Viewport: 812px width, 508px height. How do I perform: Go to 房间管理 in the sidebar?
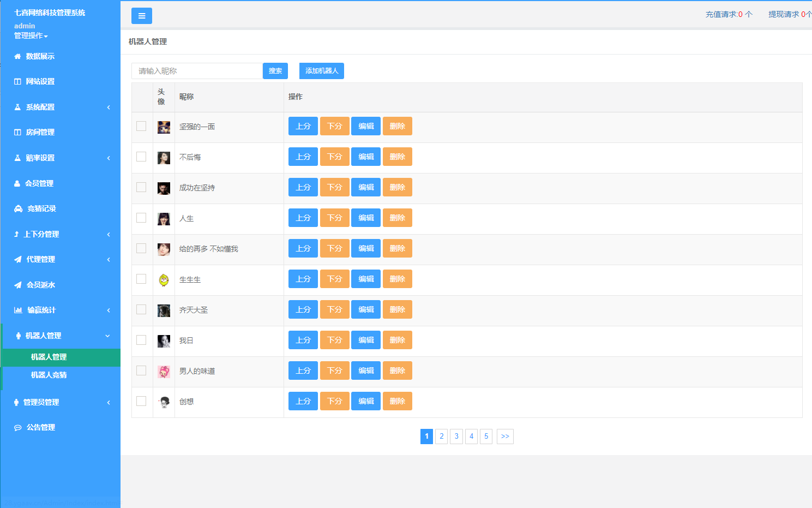point(40,132)
